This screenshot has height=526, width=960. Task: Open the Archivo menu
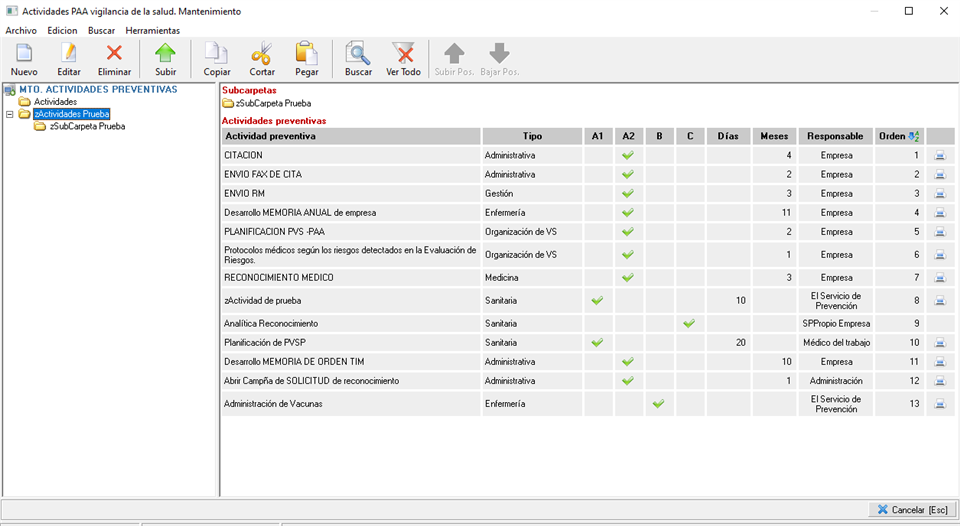click(21, 30)
